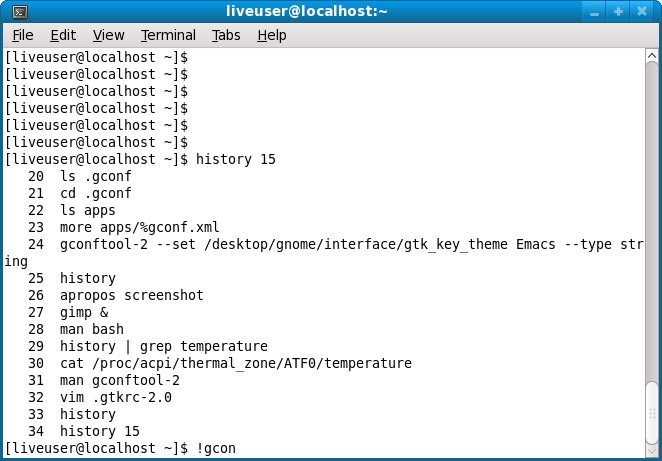Maximize the terminal window
This screenshot has height=461, width=662.
coord(619,12)
